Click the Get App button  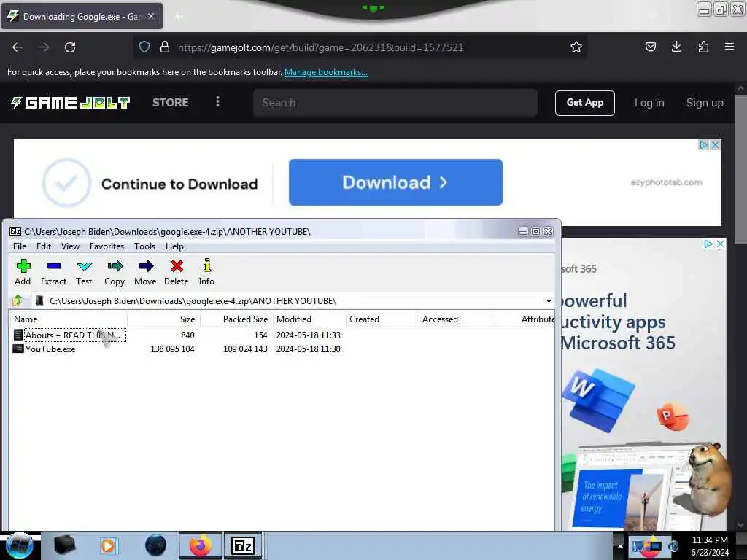[x=584, y=102]
